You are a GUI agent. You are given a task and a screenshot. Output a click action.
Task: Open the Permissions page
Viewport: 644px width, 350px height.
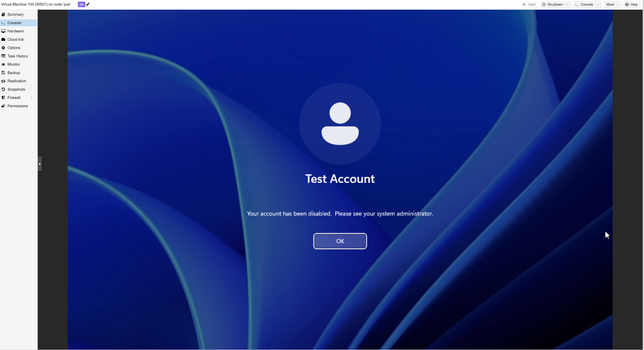click(19, 106)
